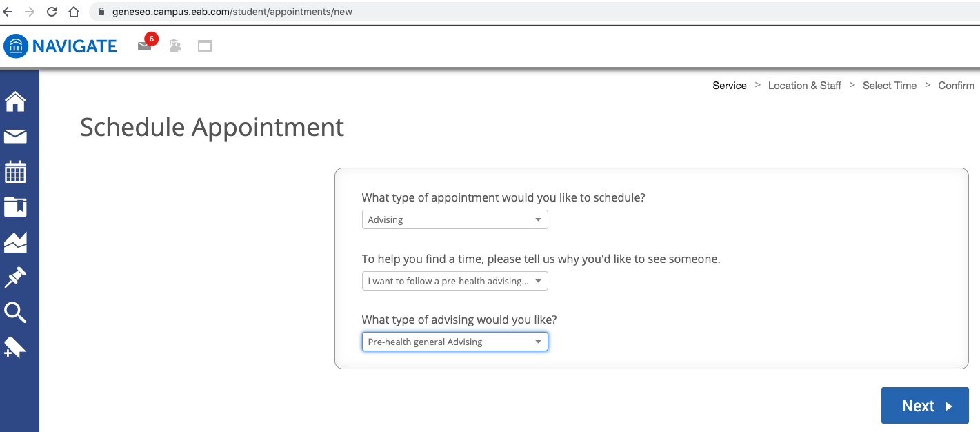Image resolution: width=980 pixels, height=432 pixels.
Task: Click the window icon in header
Action: coord(205,46)
